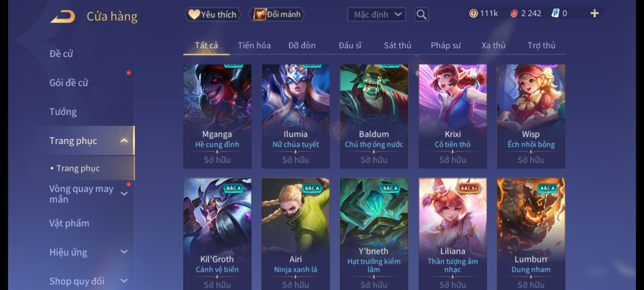Tap the red ruby currency icon
Screen dimensions: 644x290
coord(514,13)
